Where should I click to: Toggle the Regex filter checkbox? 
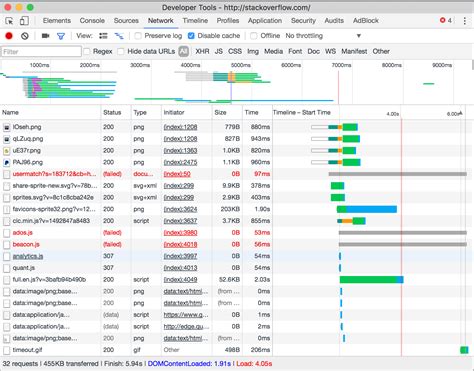point(87,51)
